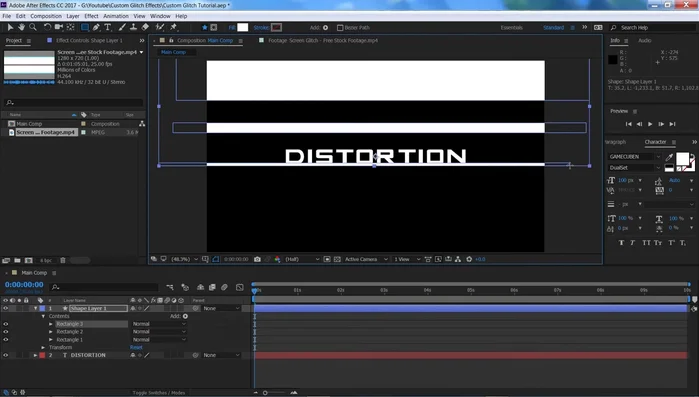Select the Zoom magnifier tool

33,27
